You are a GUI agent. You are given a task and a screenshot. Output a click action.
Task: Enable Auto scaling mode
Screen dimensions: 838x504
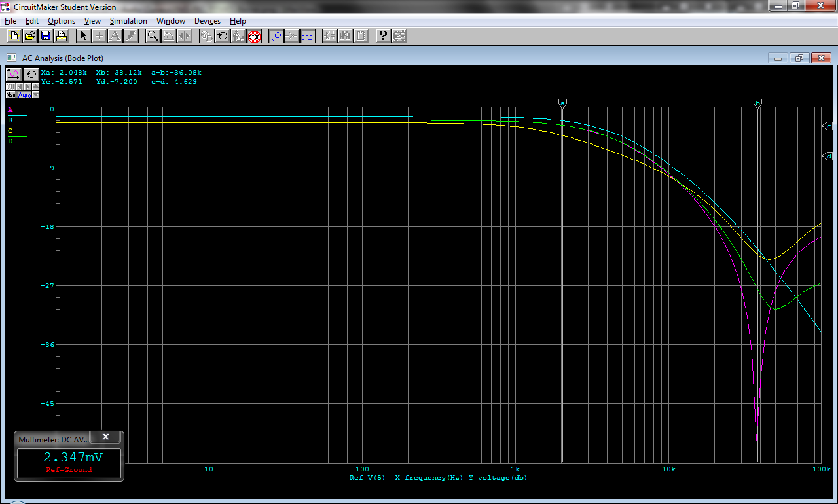[x=24, y=95]
